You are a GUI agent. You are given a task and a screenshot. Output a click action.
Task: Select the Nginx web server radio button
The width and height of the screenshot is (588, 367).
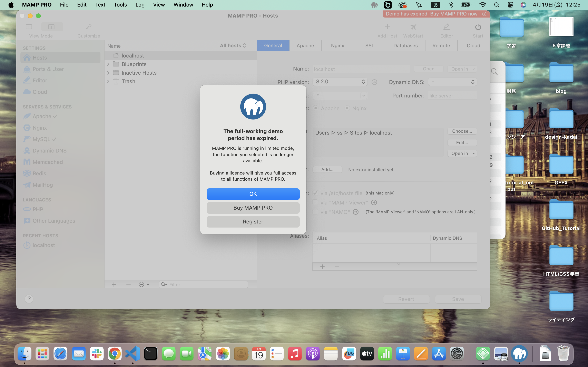click(x=347, y=108)
